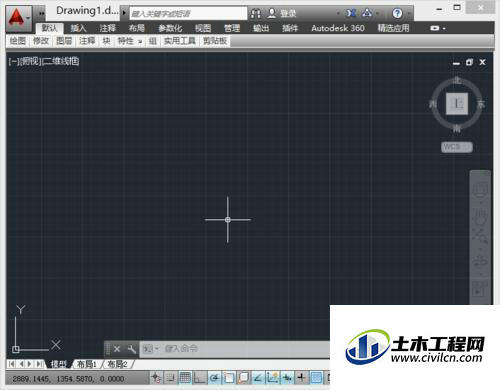Open command line customize wrench

[x=132, y=349]
